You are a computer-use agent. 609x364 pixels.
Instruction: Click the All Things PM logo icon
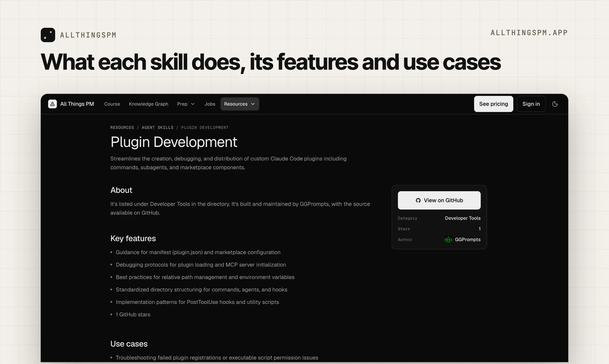click(52, 104)
